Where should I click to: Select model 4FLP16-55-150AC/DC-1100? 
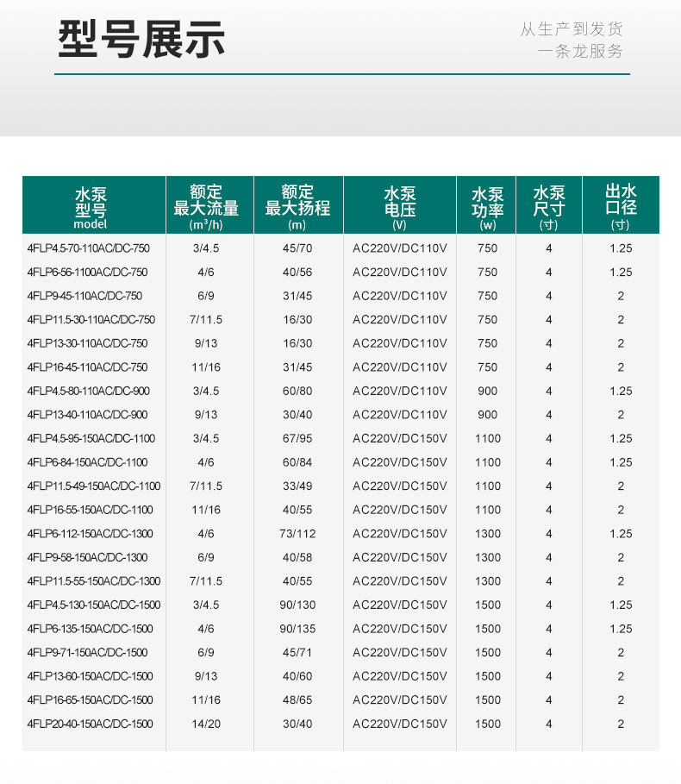90,510
